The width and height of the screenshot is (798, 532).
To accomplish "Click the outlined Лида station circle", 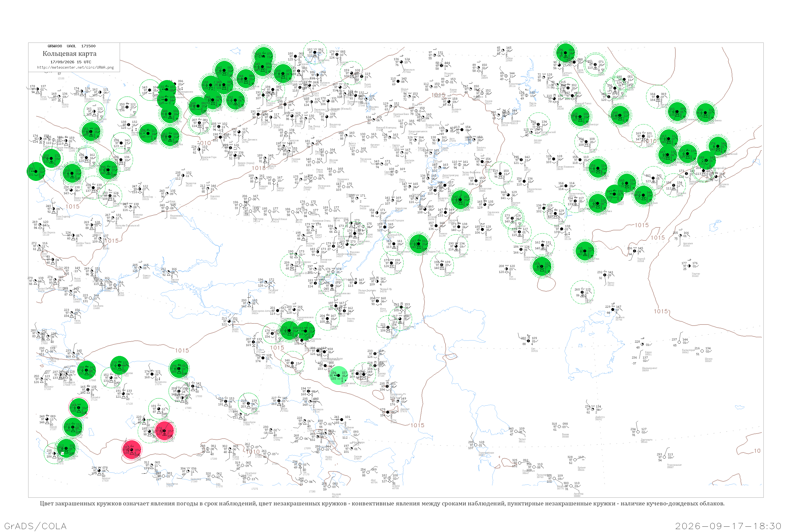I will (127, 107).
